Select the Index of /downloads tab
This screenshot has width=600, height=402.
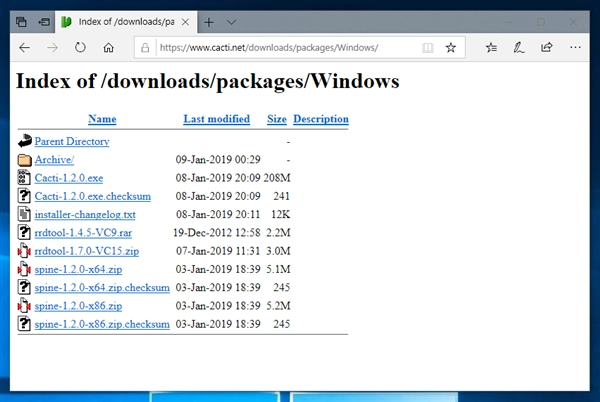(126, 22)
